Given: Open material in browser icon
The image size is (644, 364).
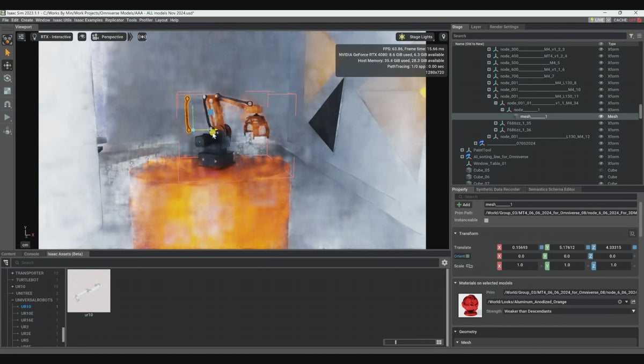Looking at the screenshot, I should click(633, 302).
